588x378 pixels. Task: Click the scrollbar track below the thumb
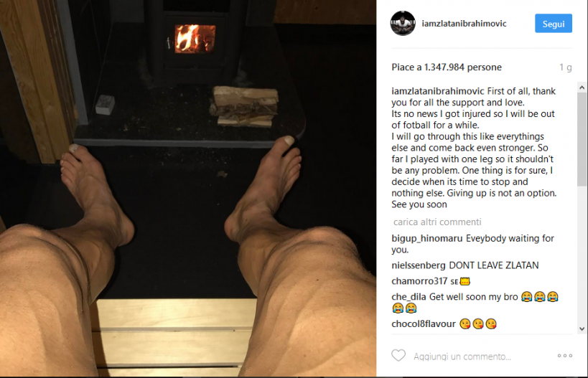pyautogui.click(x=582, y=255)
